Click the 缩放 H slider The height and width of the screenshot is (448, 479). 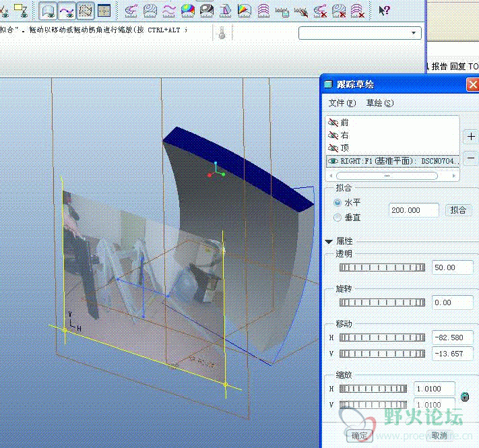click(373, 389)
